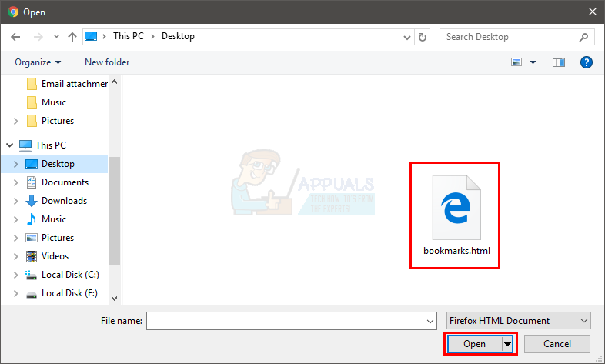Select the Music folder under quick access
The image size is (605, 364).
click(47, 102)
